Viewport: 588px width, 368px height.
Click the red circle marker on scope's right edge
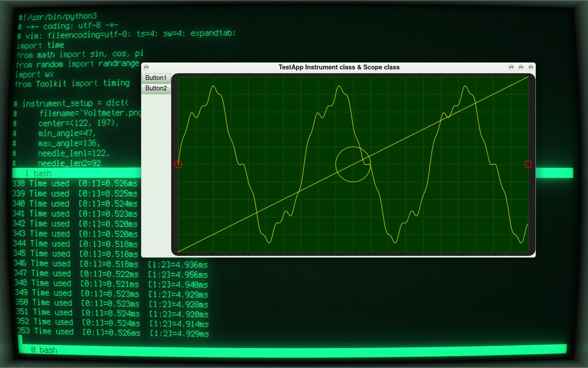click(528, 164)
